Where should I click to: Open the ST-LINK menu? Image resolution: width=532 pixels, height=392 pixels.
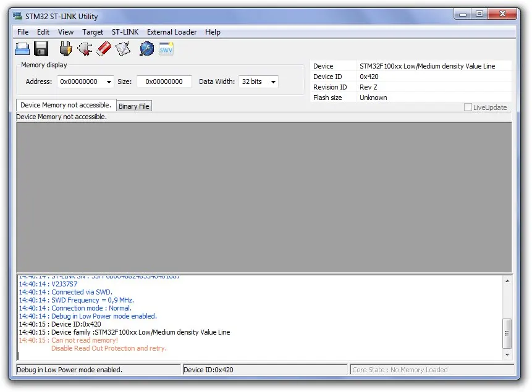point(125,32)
